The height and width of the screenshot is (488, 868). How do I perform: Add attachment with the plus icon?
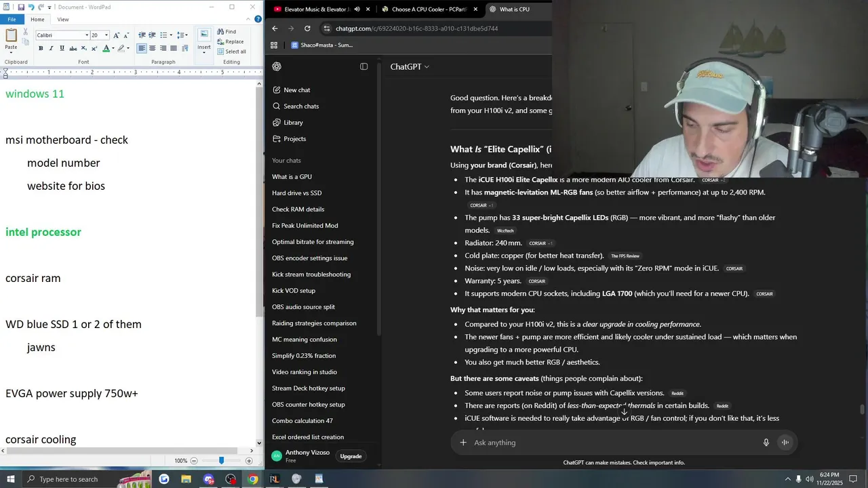click(463, 443)
